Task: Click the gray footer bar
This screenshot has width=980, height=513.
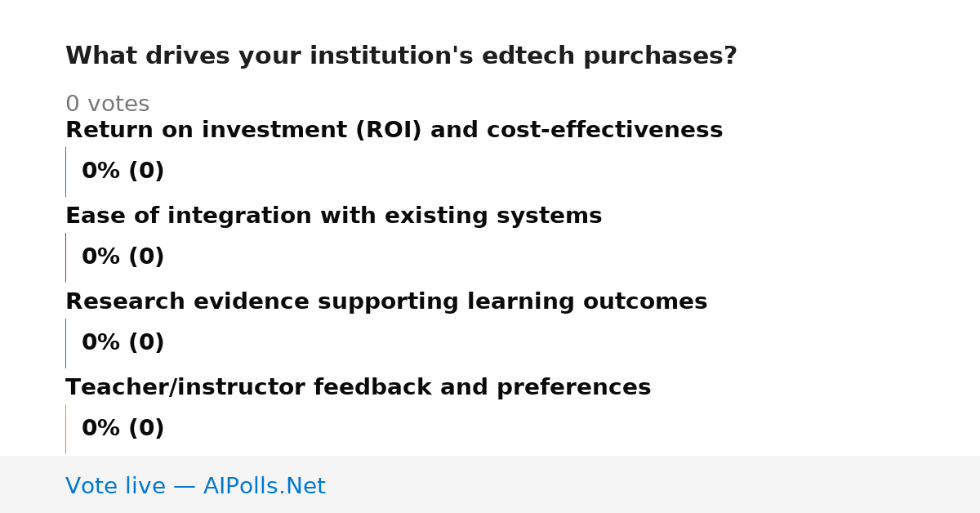Action: [490, 484]
